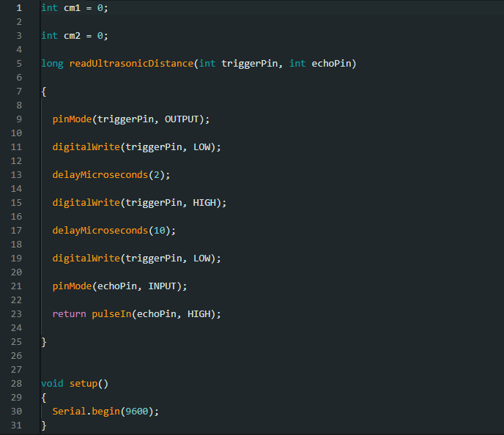
Task: Click 'Serial' on line 30
Action: tap(69, 412)
